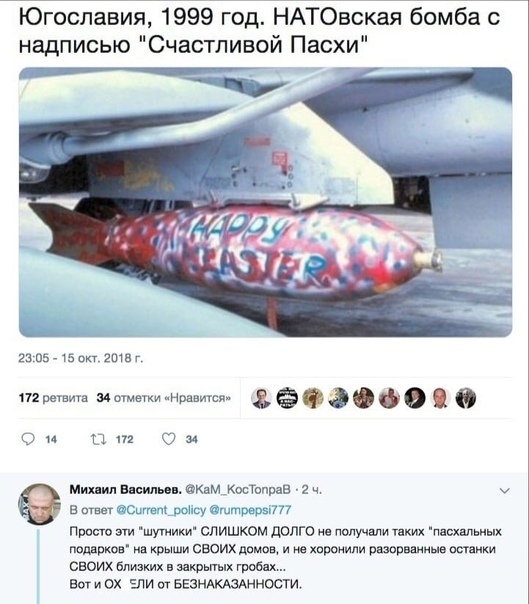
Task: Click the reply's 2 ч. timestamp
Action: point(311,490)
